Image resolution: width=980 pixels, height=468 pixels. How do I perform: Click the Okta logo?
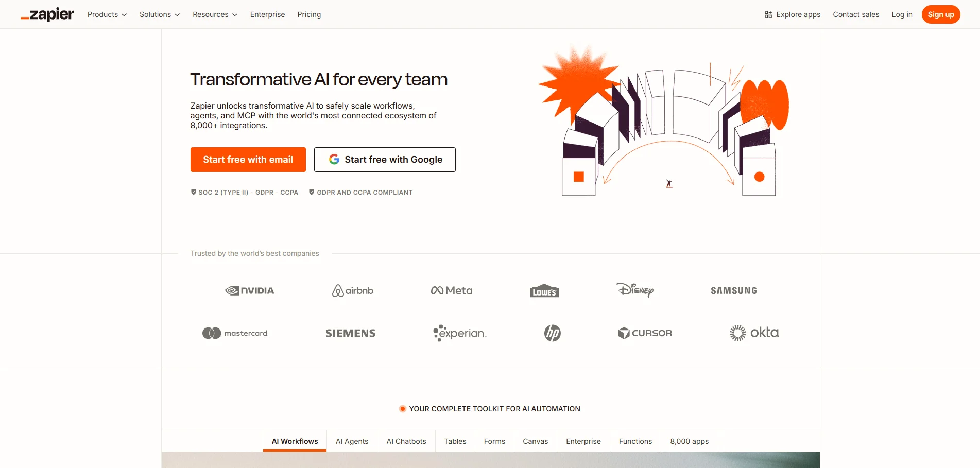754,333
